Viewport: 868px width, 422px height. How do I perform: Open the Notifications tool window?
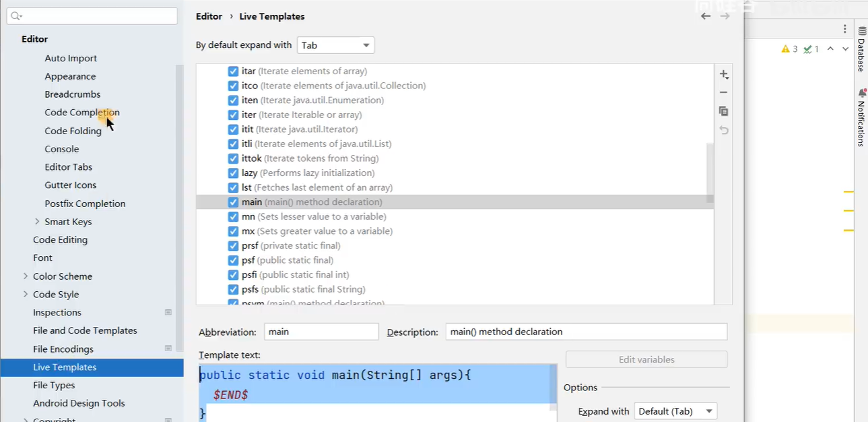pos(861,118)
